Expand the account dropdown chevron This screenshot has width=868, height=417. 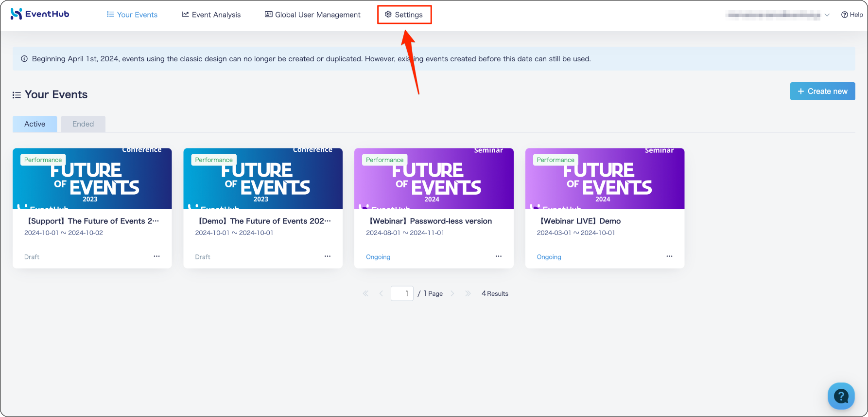point(827,15)
